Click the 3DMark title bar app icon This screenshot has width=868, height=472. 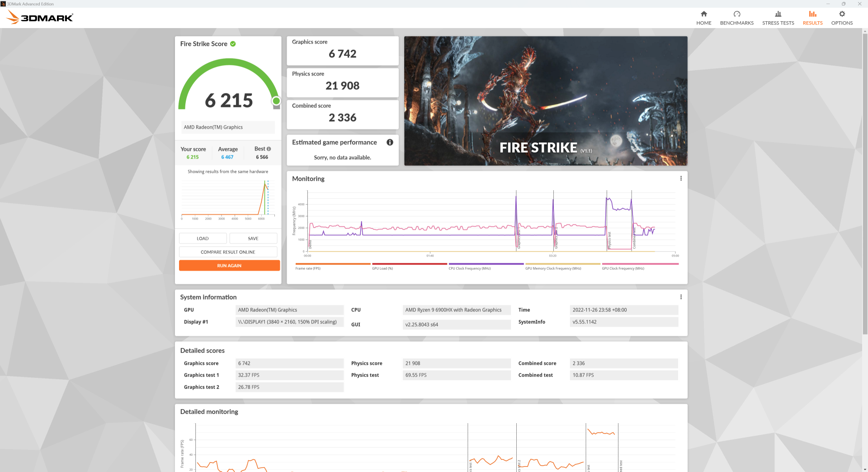(3, 4)
